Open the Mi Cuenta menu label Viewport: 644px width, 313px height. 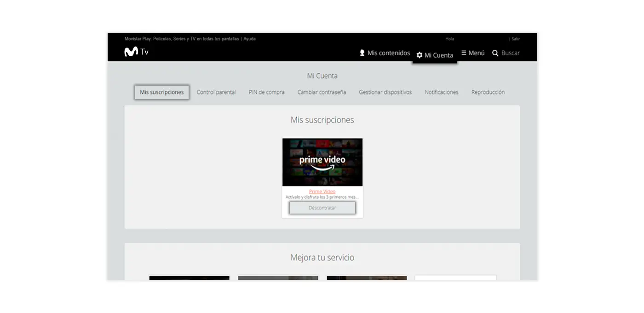coord(439,55)
